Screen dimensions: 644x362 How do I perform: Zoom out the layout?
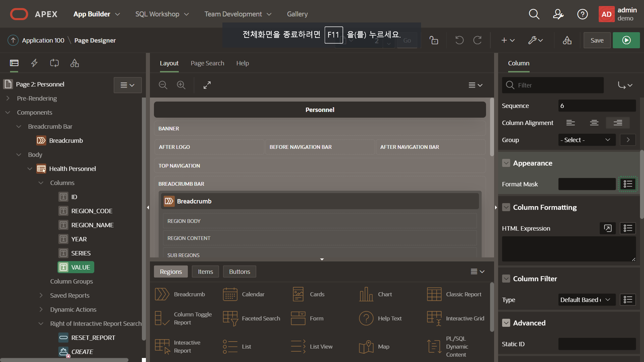(x=163, y=85)
